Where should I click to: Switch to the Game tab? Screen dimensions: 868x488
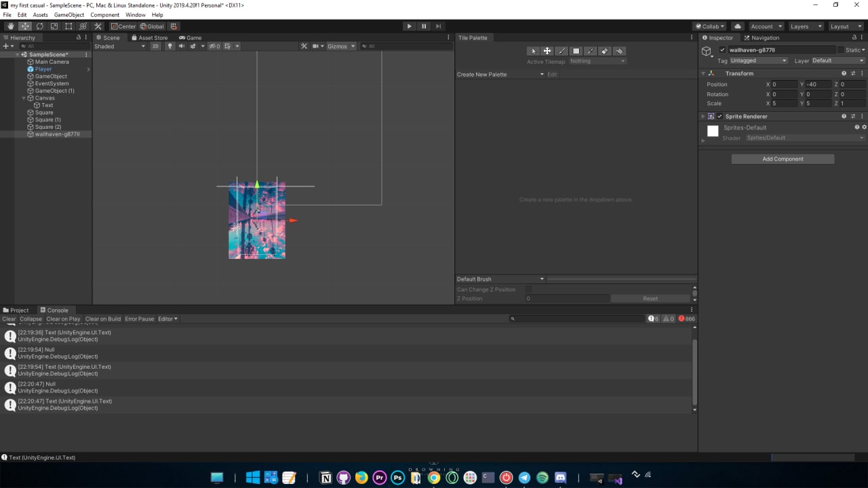pos(191,38)
